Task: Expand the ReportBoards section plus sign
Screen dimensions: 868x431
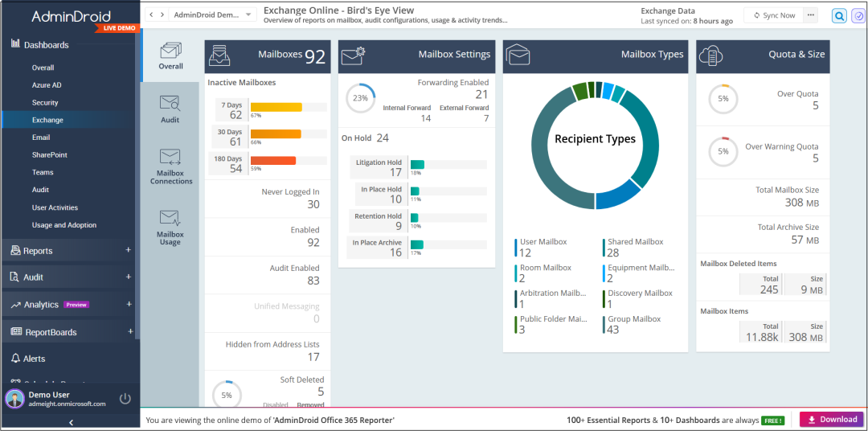Action: tap(129, 331)
